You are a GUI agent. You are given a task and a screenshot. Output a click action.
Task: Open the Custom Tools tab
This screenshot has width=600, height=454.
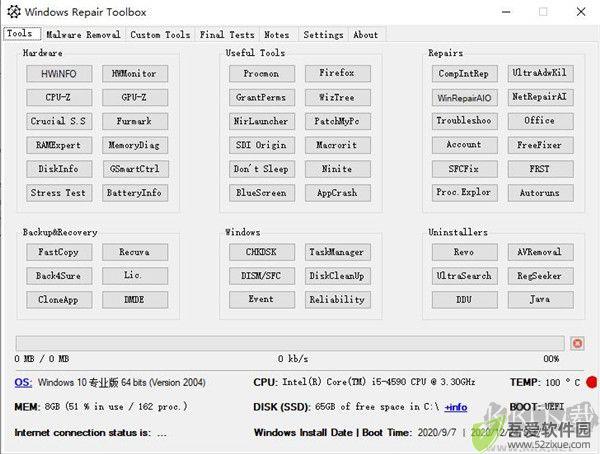click(x=160, y=34)
